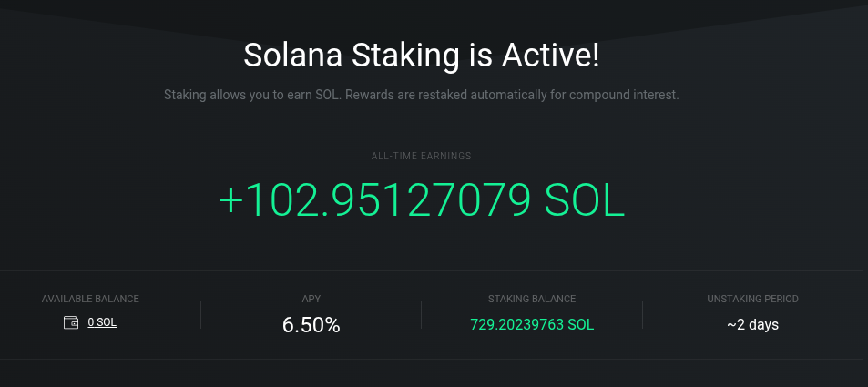Click the +102.95127079 SOL earnings amount
Image resolution: width=868 pixels, height=387 pixels.
(422, 199)
